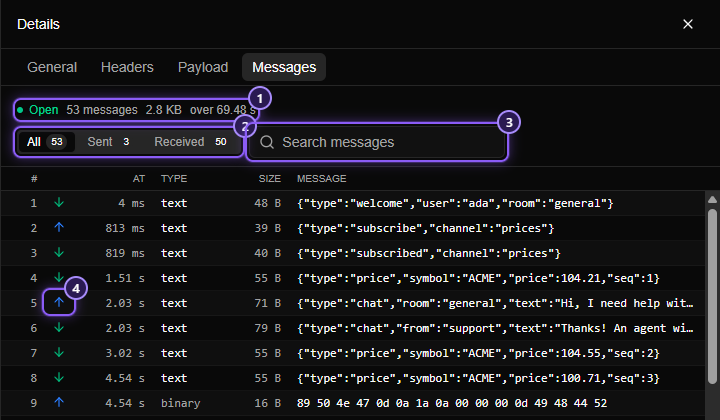Select price message with seq 1
720x420 pixels.
tap(353, 278)
